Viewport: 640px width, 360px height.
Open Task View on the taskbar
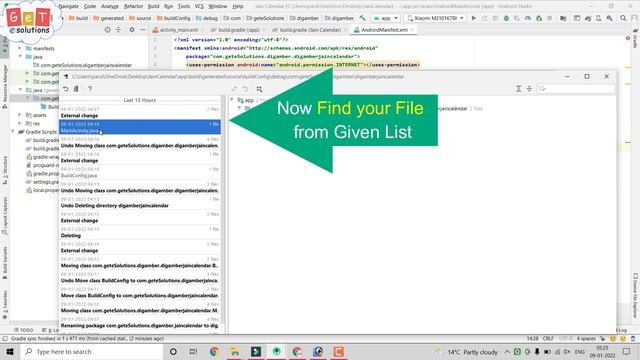click(193, 351)
